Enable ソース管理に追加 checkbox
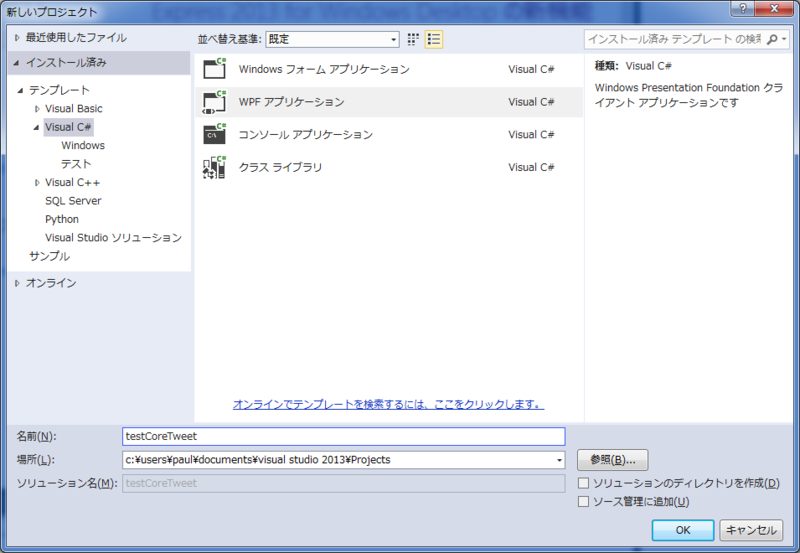The height and width of the screenshot is (553, 800). (583, 501)
